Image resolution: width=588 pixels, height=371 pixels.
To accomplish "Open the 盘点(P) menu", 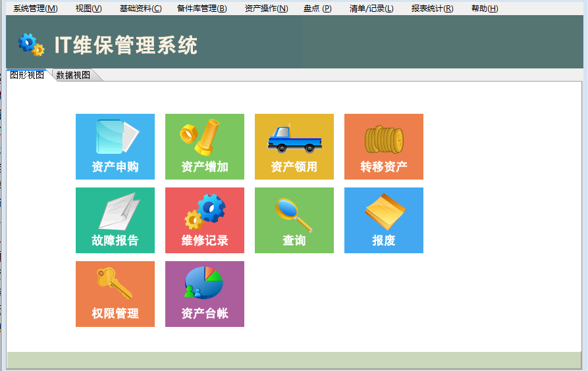I will [317, 9].
